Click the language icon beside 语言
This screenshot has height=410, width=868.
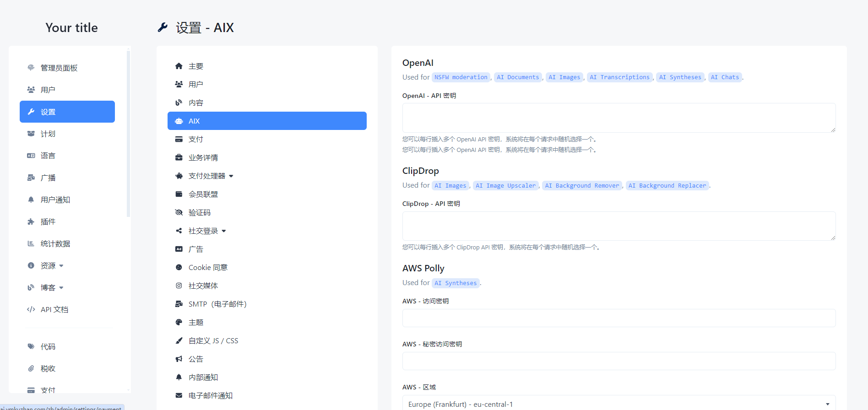tap(31, 156)
